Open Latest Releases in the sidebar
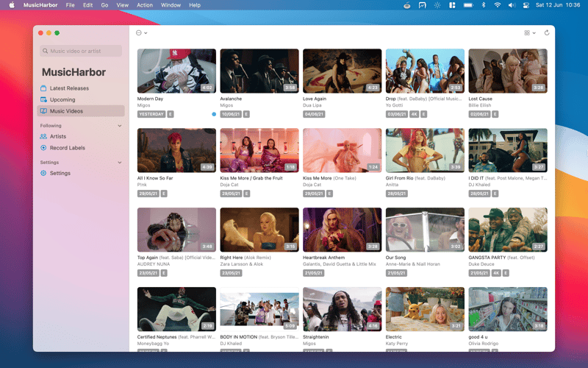This screenshot has width=588, height=368. [68, 88]
